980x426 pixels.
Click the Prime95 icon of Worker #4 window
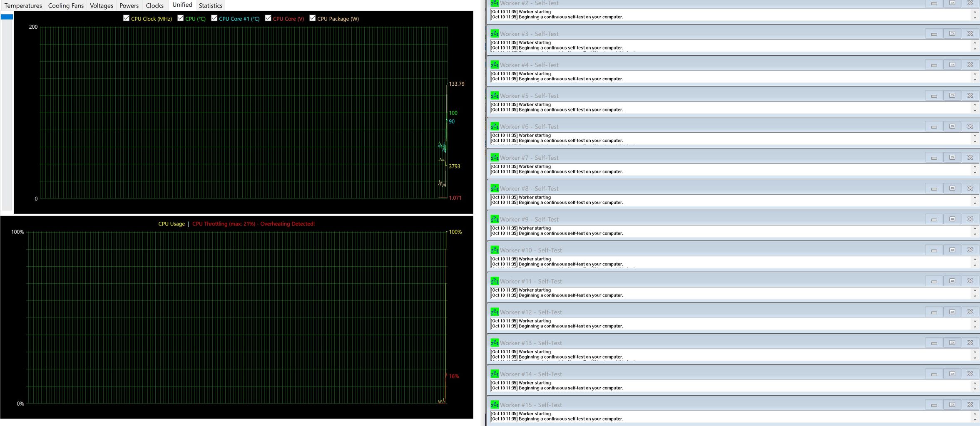(495, 64)
